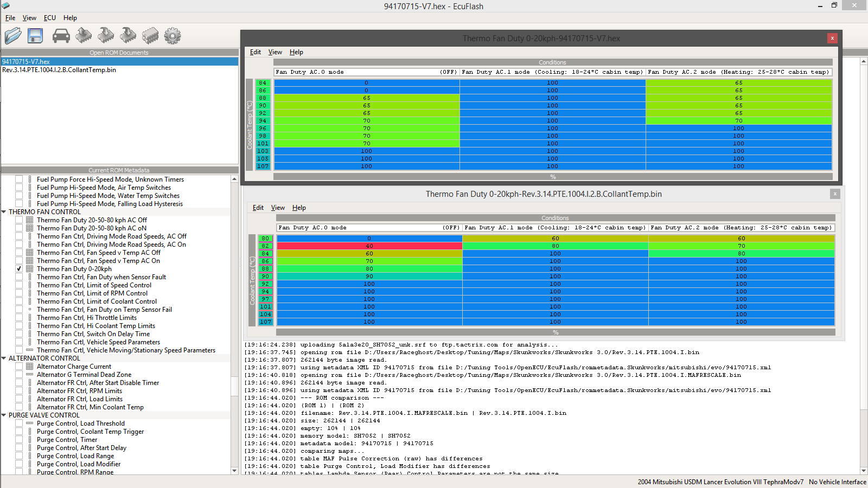Click the read from ECU chip icon with up arrow
868x488 pixels.
(x=84, y=36)
